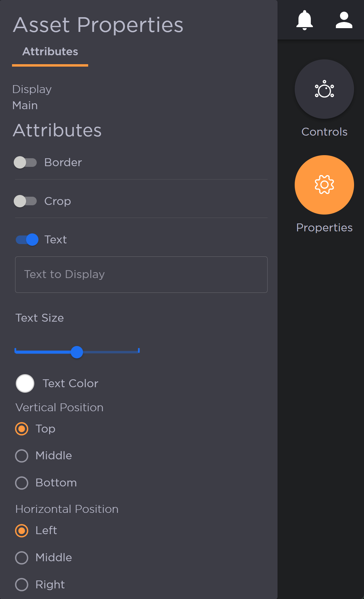The width and height of the screenshot is (364, 599).
Task: Disable the Text toggle
Action: [26, 240]
